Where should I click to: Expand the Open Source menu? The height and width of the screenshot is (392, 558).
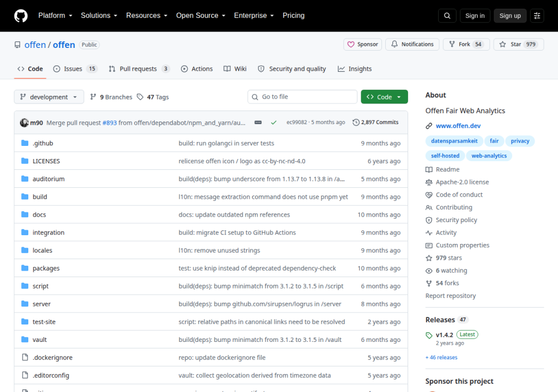pyautogui.click(x=201, y=16)
